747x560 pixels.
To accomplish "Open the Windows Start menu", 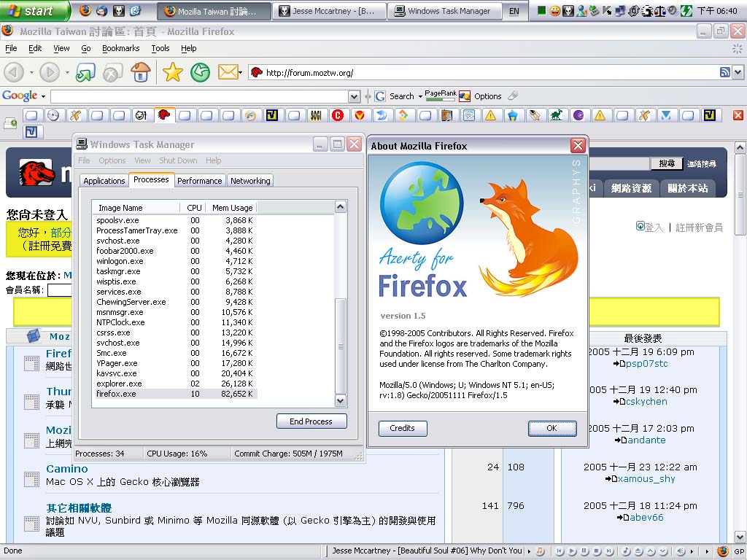I will [x=34, y=11].
